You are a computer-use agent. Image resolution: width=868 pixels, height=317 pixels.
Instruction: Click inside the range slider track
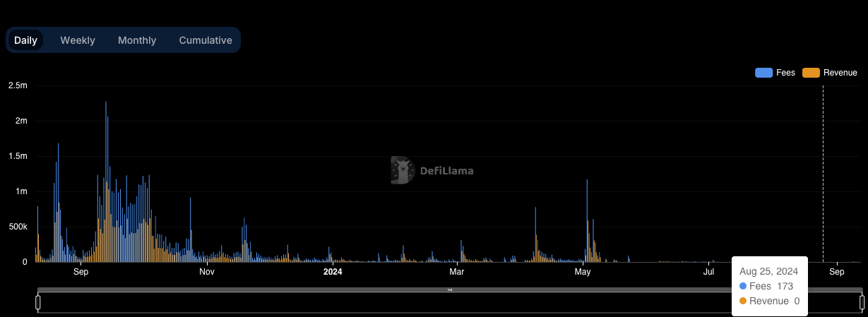coord(450,303)
